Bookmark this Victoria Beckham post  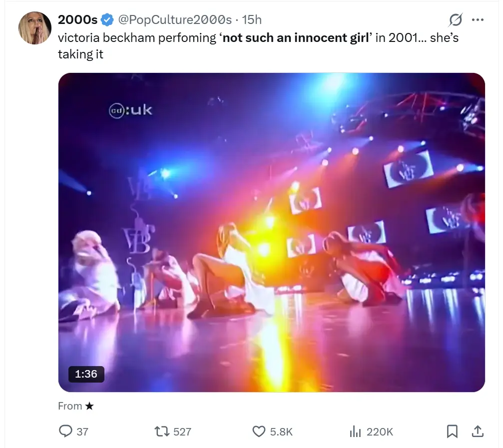point(452,432)
